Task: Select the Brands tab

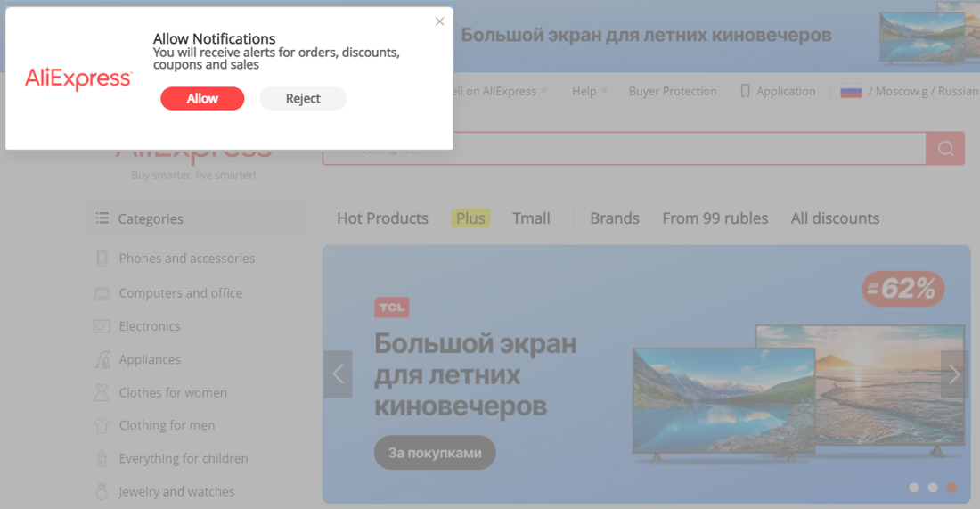Action: 615,218
